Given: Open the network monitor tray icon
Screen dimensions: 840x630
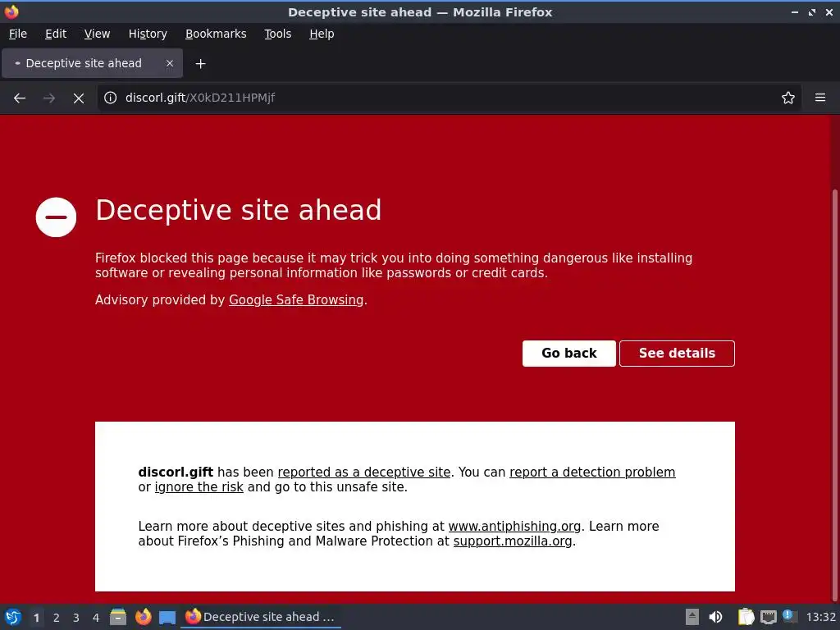Looking at the screenshot, I should coord(768,617).
